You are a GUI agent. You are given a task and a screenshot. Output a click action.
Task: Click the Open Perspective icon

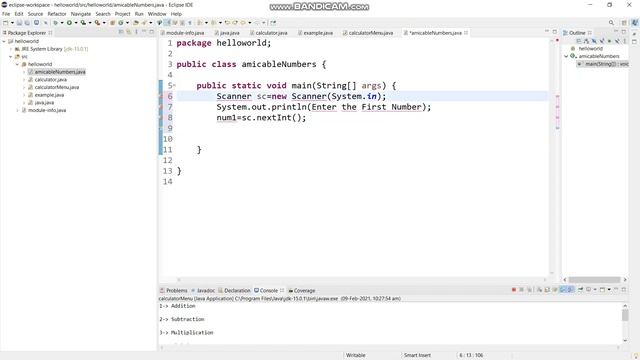[x=624, y=23]
